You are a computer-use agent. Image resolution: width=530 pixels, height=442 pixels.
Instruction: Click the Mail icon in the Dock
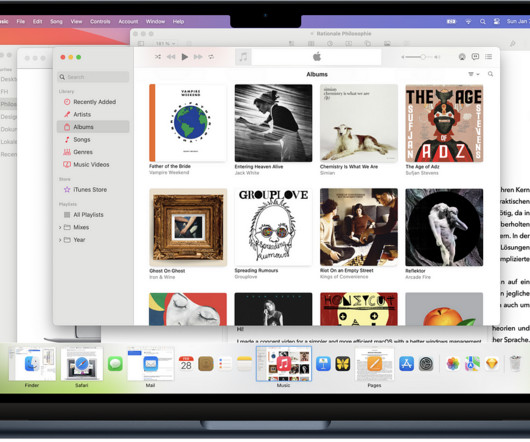[x=150, y=364]
